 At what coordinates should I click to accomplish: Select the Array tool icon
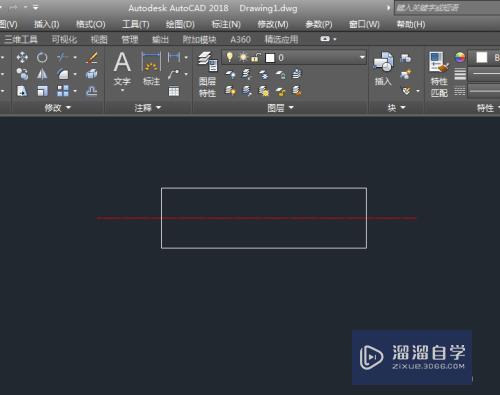pyautogui.click(x=63, y=91)
